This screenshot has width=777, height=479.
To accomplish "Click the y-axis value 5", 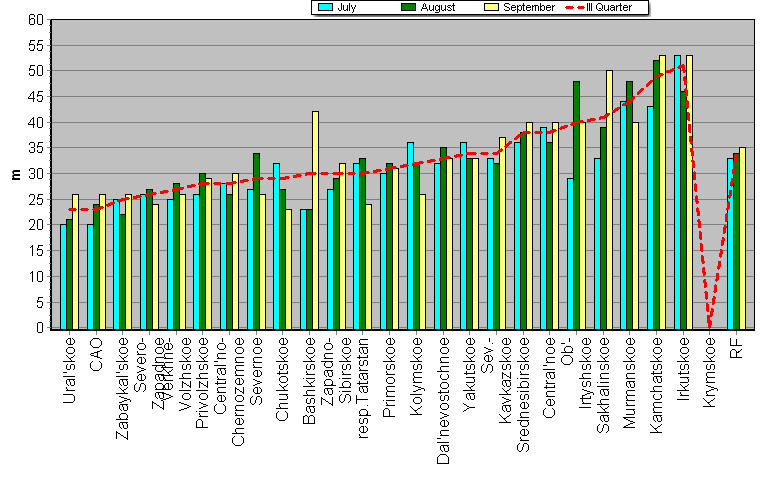I will point(40,302).
